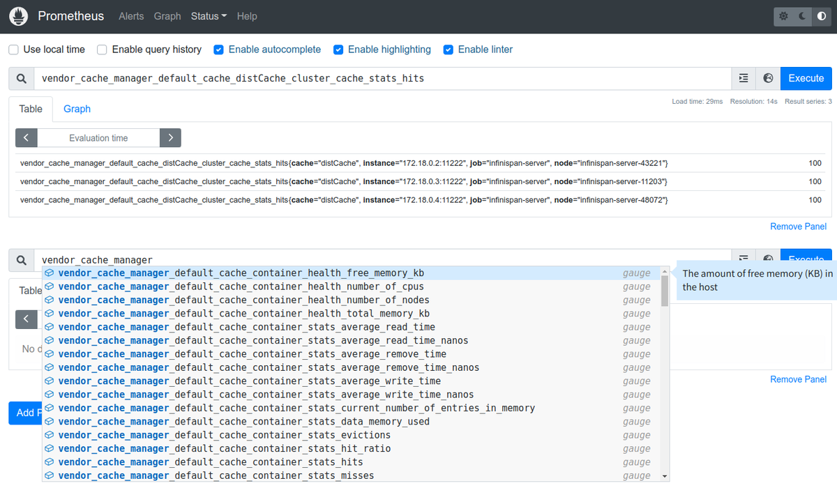
Task: Open the metrics explorer icon beside Execute
Action: 743,78
